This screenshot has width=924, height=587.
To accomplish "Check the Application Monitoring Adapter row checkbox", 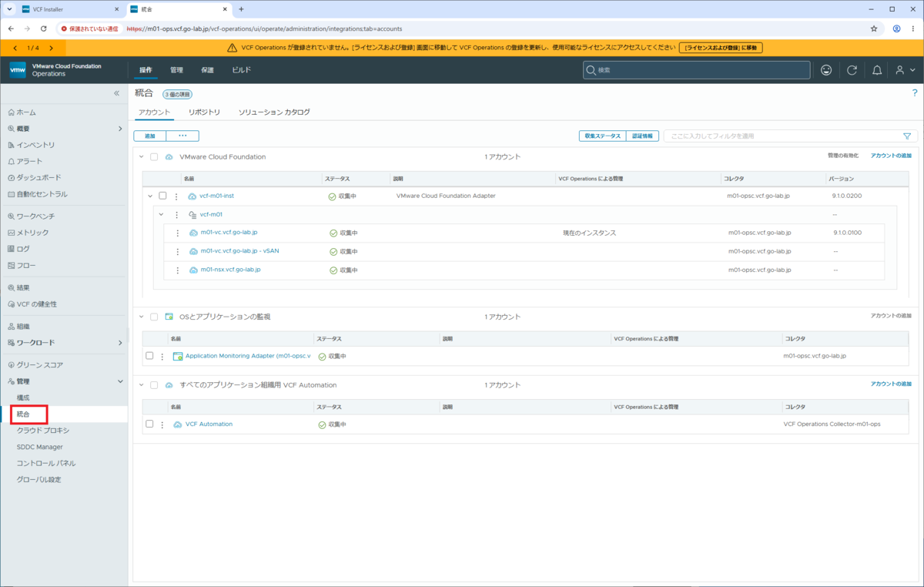I will 149,356.
